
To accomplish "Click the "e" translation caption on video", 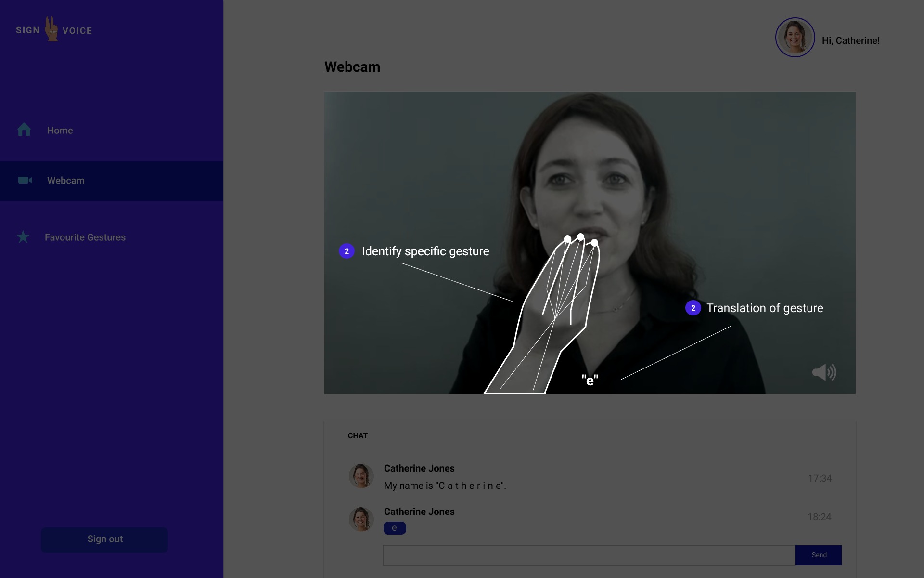I will 590,381.
